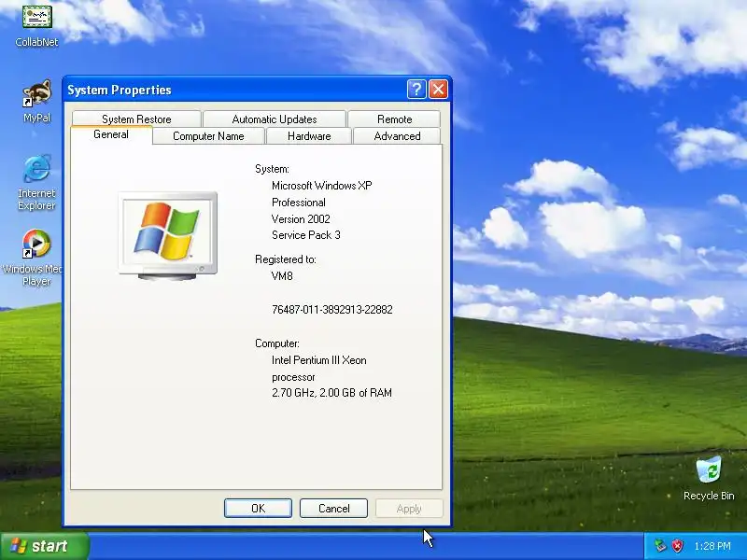
Task: Click the 'Computer:' label
Action: tap(277, 343)
